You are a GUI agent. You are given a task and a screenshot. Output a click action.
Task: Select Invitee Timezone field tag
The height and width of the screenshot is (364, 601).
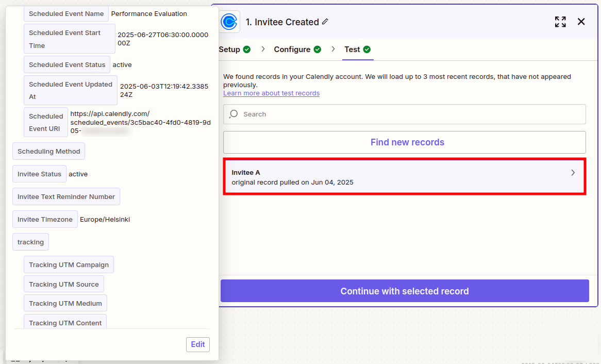point(45,220)
